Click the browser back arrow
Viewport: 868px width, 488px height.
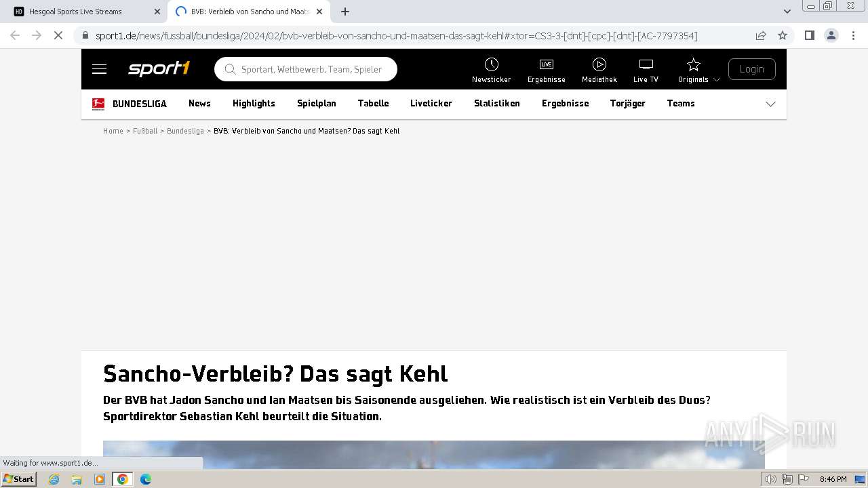[x=15, y=35]
